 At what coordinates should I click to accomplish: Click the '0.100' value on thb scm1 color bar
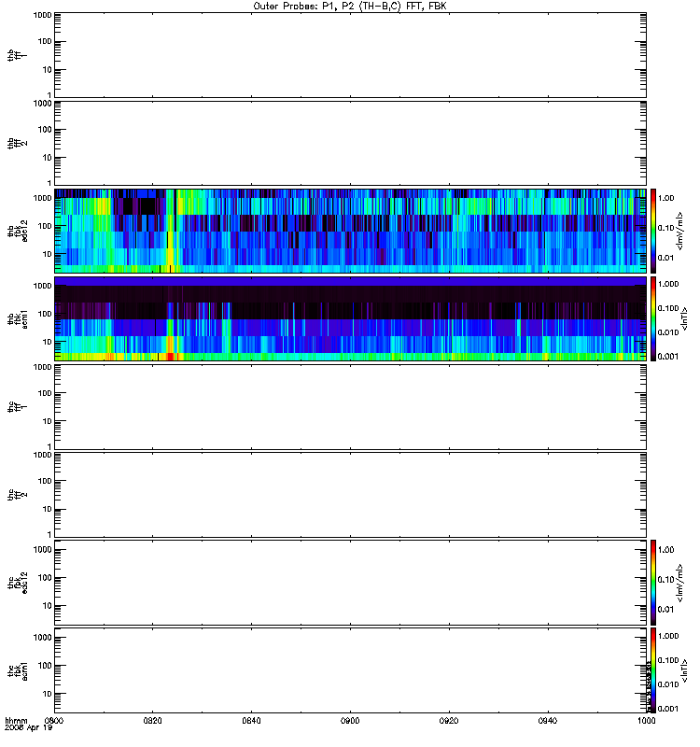[x=668, y=308]
